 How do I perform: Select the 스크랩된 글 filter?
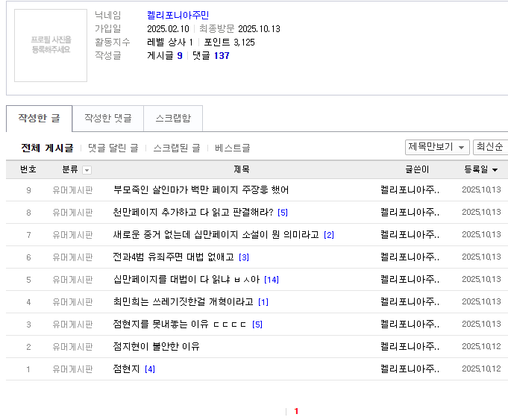click(177, 148)
